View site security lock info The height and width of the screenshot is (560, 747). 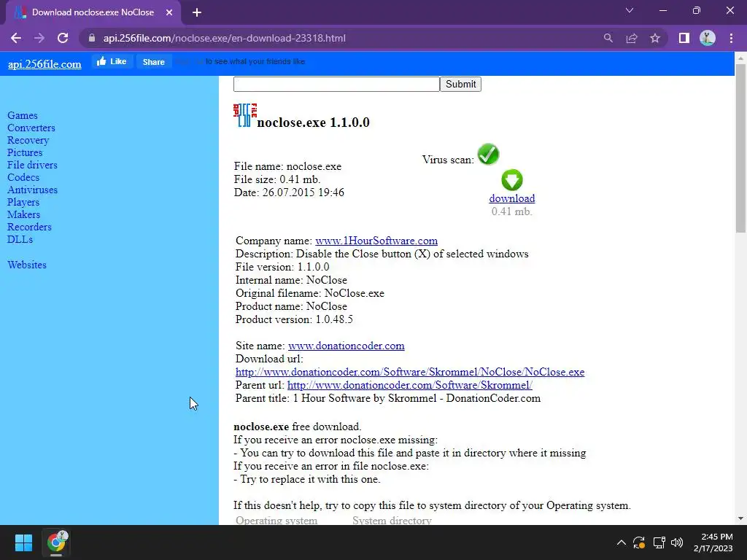(x=92, y=38)
